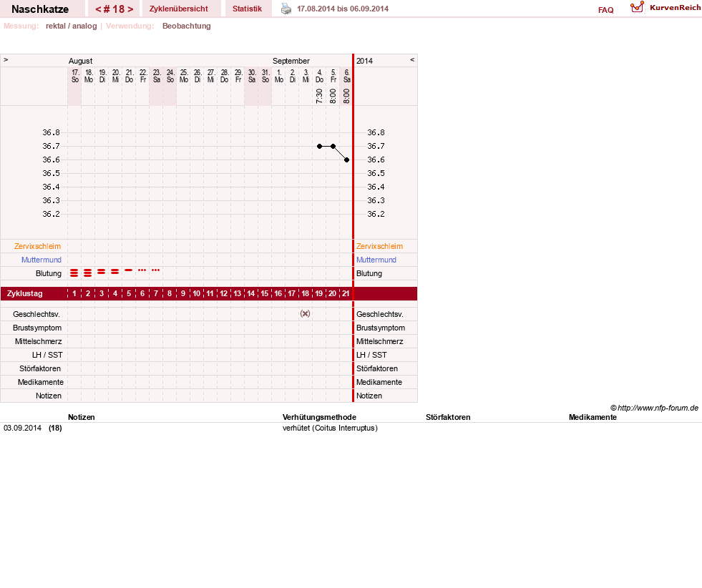This screenshot has height=588, width=702.
Task: Click the Naschkatze user name
Action: (40, 9)
